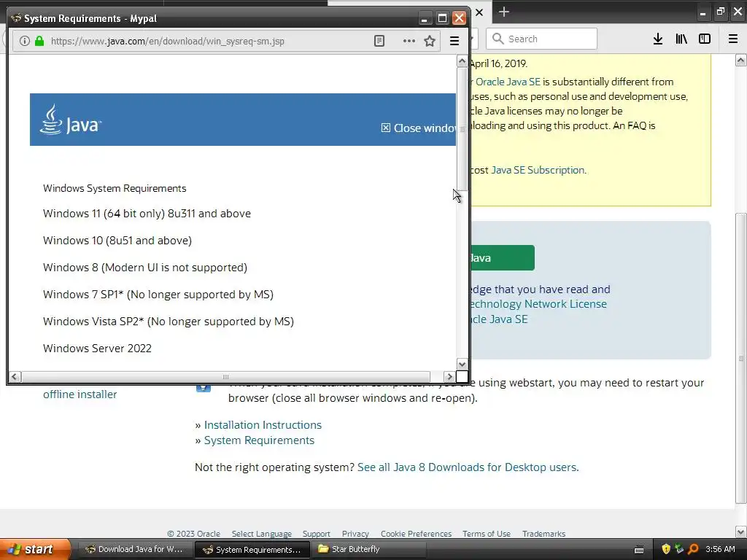Screen dimensions: 747x560
Task: Click the popup window resize grip corner
Action: pyautogui.click(x=462, y=377)
